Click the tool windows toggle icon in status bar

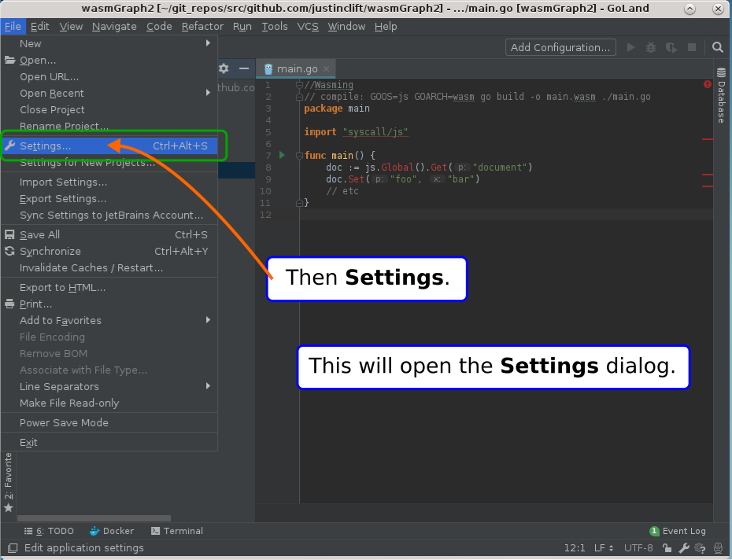[x=13, y=548]
